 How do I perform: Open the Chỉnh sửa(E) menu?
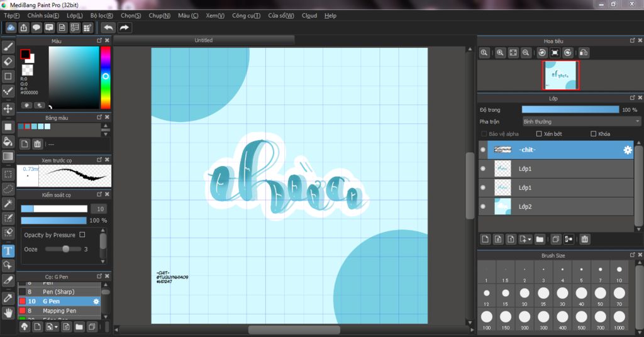(43, 16)
